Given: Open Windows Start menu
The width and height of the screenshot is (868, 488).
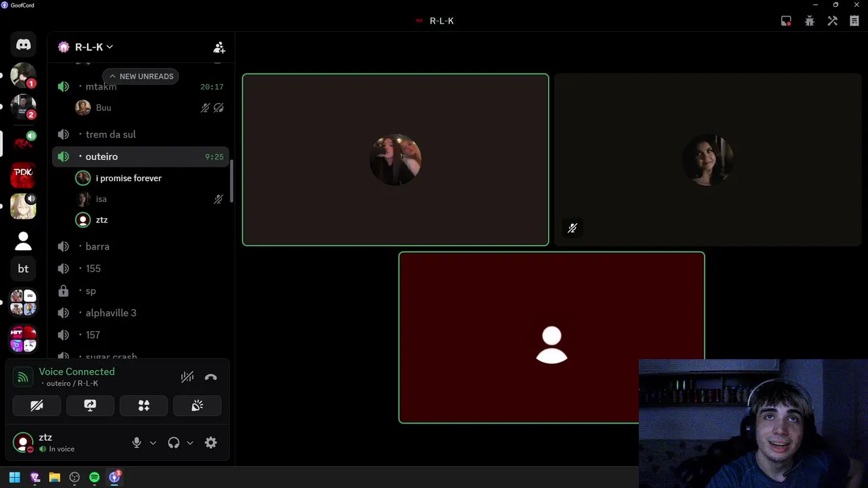Looking at the screenshot, I should (x=14, y=477).
